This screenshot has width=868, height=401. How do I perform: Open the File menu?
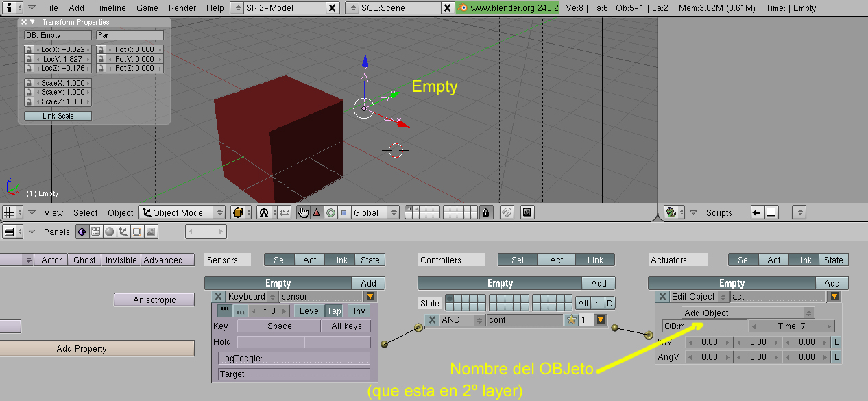click(51, 8)
